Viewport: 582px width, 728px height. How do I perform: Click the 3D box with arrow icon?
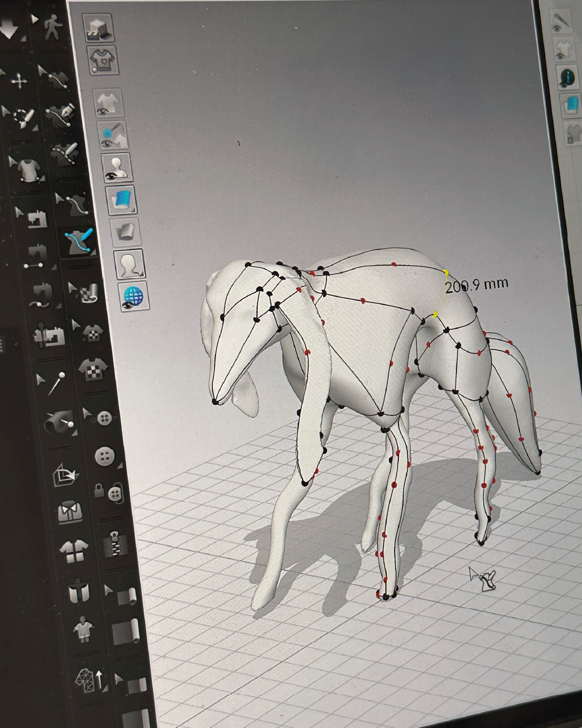[65, 476]
